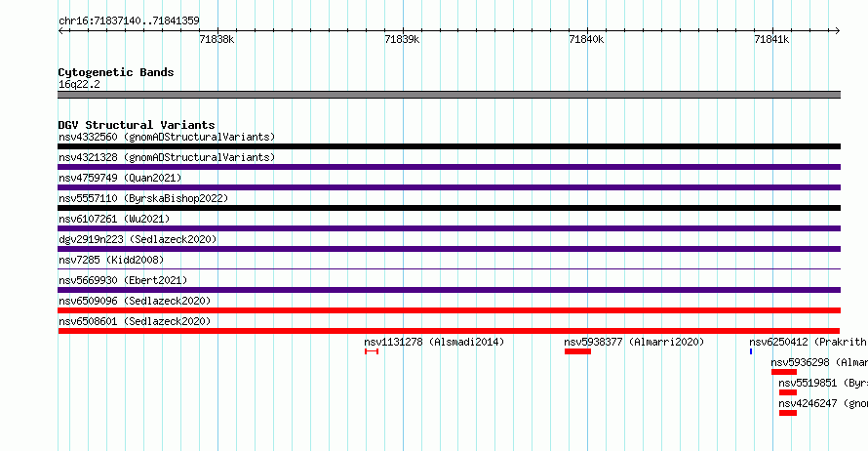Click the 71841k ruler position

click(x=771, y=39)
